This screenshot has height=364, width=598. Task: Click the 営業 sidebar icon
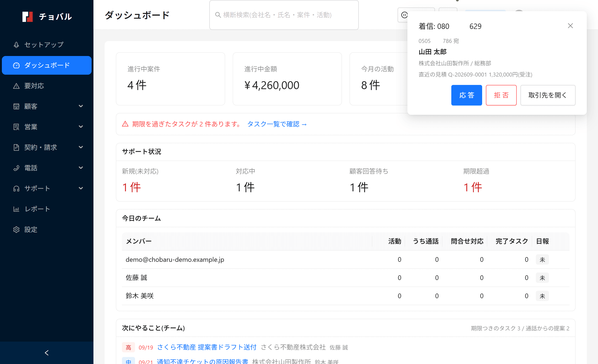pos(16,127)
